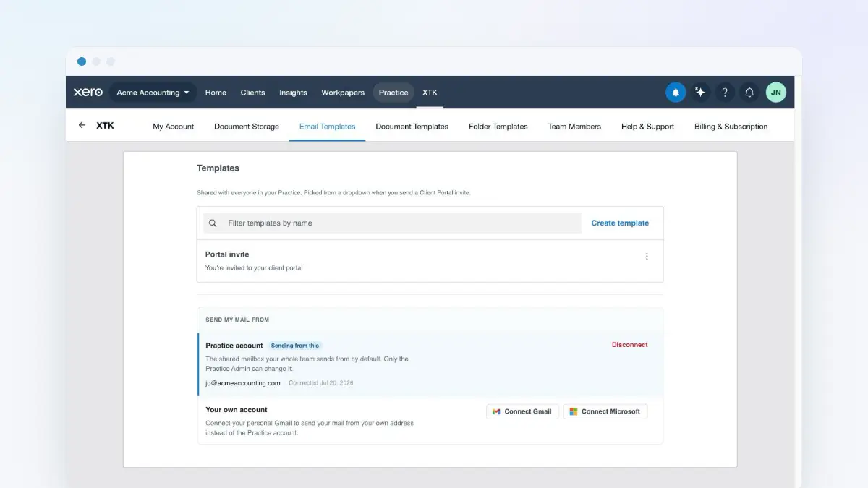Click the Xero logo
The image size is (868, 488).
pos(88,93)
